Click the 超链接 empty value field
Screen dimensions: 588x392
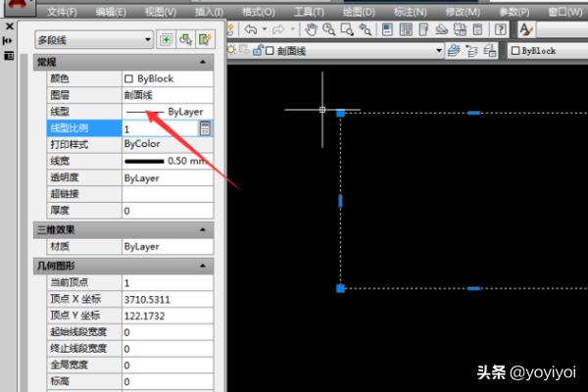168,194
